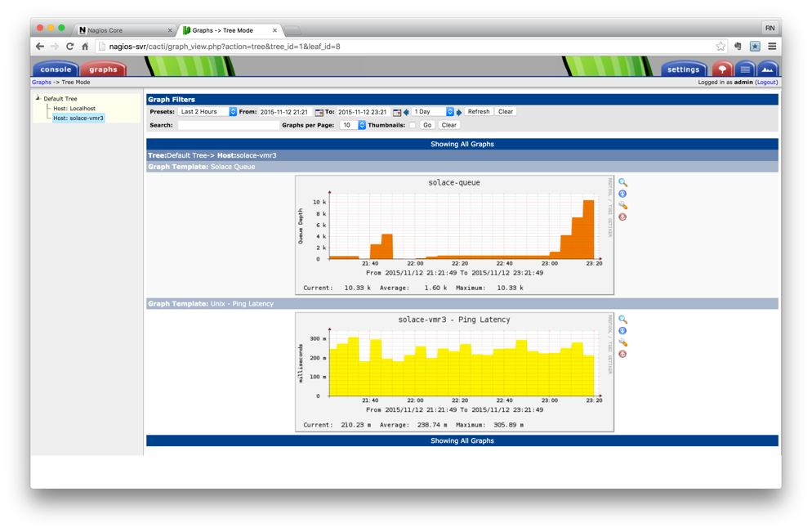Viewport: 812px width, 532px height.
Task: Switch to Tree View mode icon
Action: tap(722, 69)
